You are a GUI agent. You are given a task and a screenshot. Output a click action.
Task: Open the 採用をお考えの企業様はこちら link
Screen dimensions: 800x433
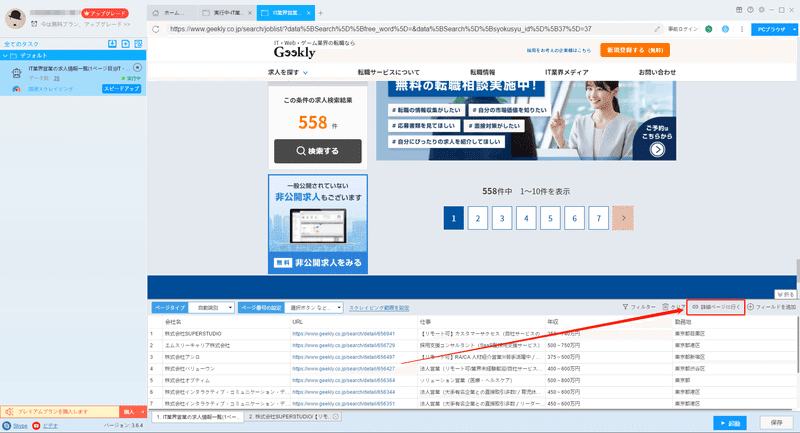tap(559, 50)
